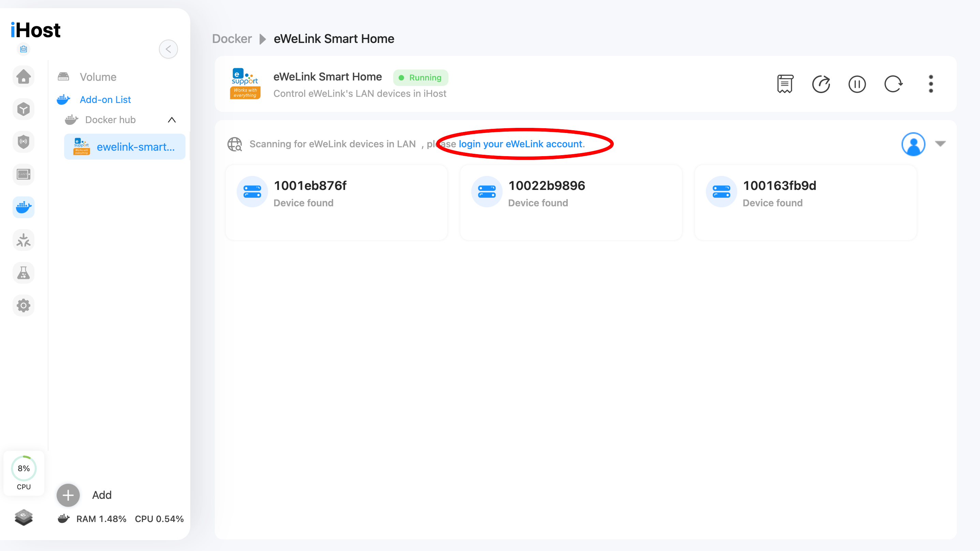Open the Cast screen sidebar icon
980x551 pixels.
[x=24, y=175]
